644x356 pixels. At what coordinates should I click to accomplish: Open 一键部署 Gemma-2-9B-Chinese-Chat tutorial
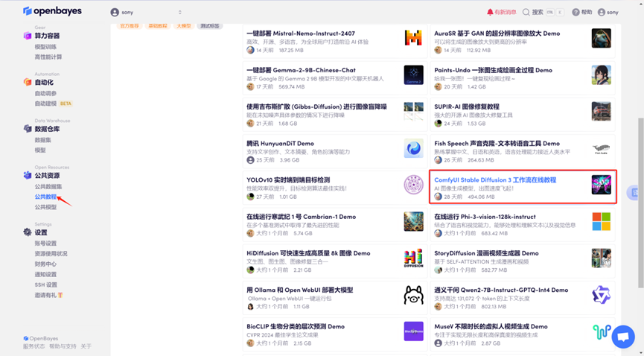(x=301, y=70)
